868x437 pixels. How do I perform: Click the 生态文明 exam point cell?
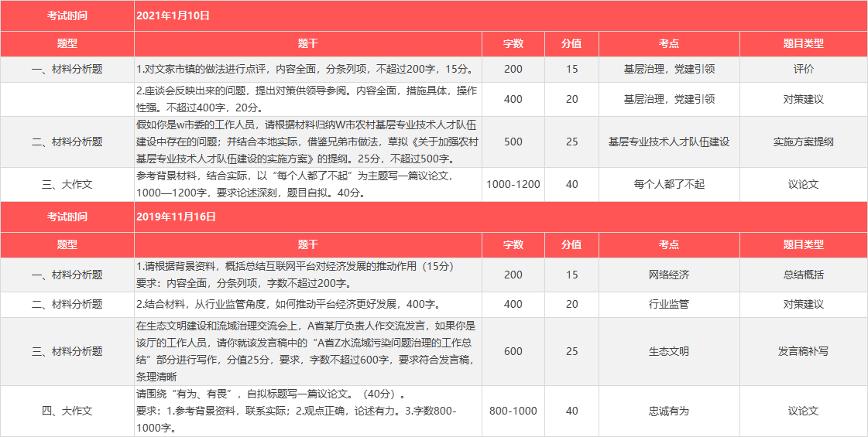[x=669, y=350]
